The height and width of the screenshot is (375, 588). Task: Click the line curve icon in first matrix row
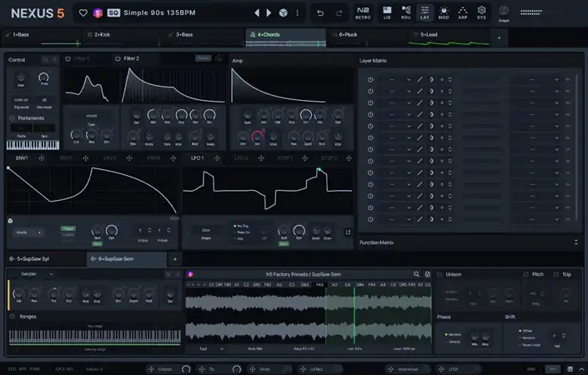(x=420, y=79)
